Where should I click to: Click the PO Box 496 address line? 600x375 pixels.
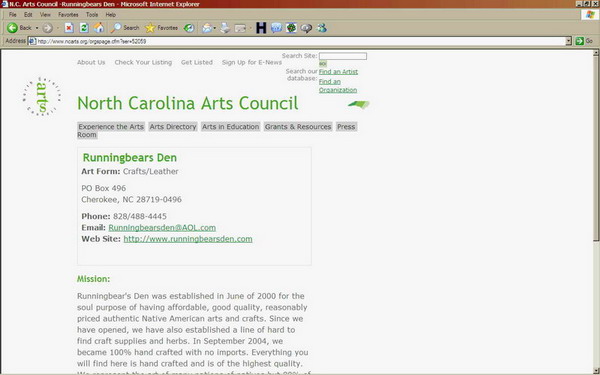[104, 188]
